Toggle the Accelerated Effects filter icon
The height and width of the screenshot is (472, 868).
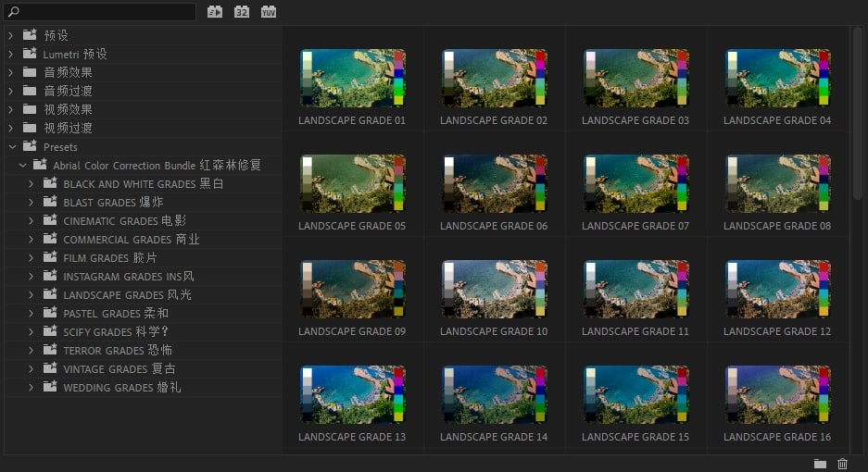(x=215, y=12)
